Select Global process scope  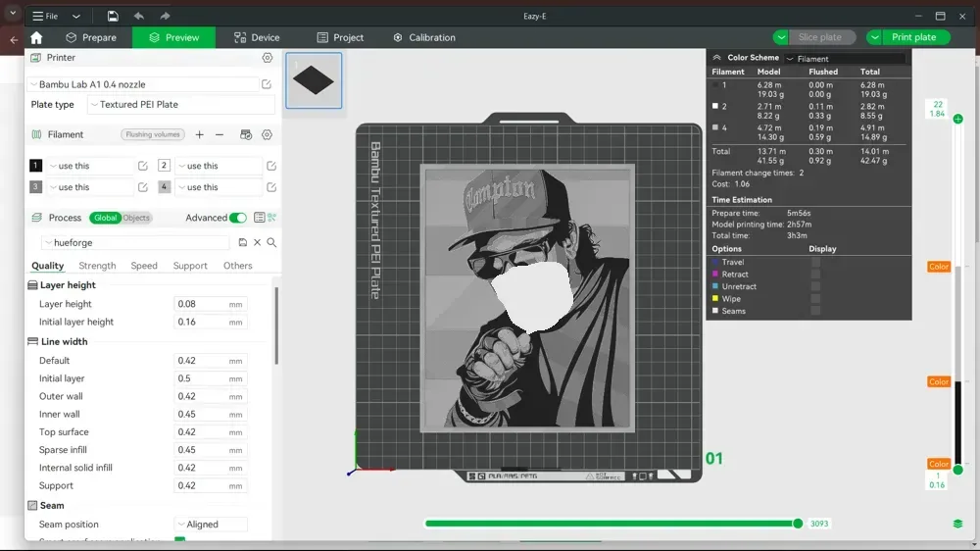point(105,218)
